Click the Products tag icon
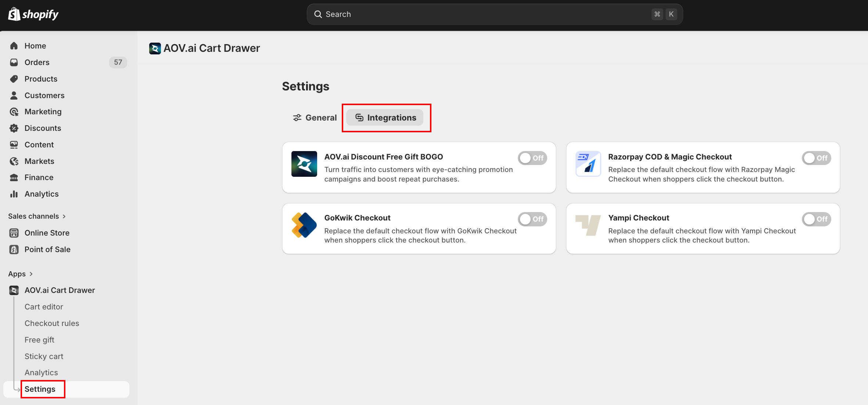The image size is (868, 405). pos(14,79)
